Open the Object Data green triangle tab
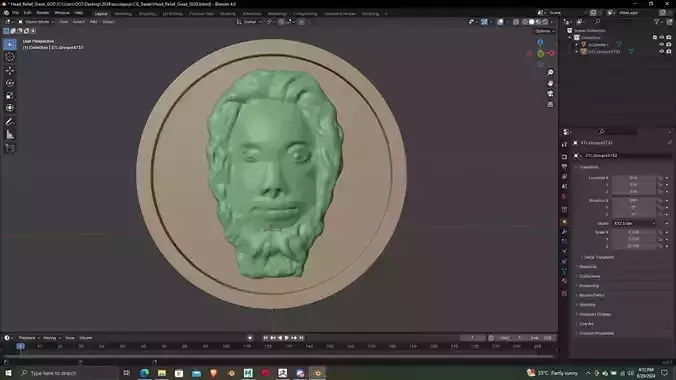The height and width of the screenshot is (380, 676). (x=564, y=271)
